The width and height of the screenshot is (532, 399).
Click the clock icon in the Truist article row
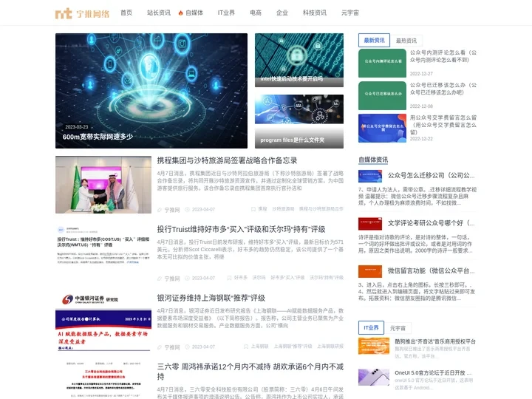[x=187, y=279]
